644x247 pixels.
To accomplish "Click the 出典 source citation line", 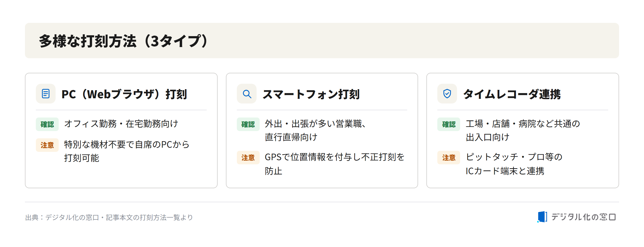I will (x=109, y=217).
